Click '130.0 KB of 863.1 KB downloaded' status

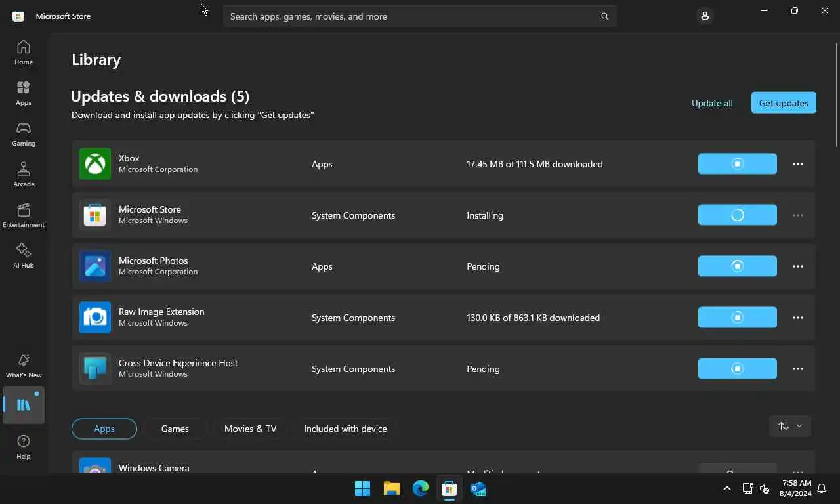point(534,318)
